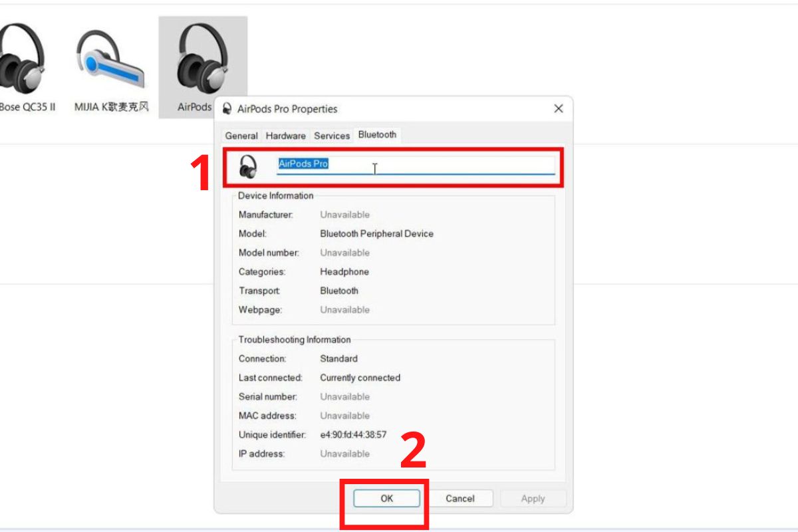The height and width of the screenshot is (532, 798).
Task: Click the Bose QC35 II label
Action: (x=27, y=107)
